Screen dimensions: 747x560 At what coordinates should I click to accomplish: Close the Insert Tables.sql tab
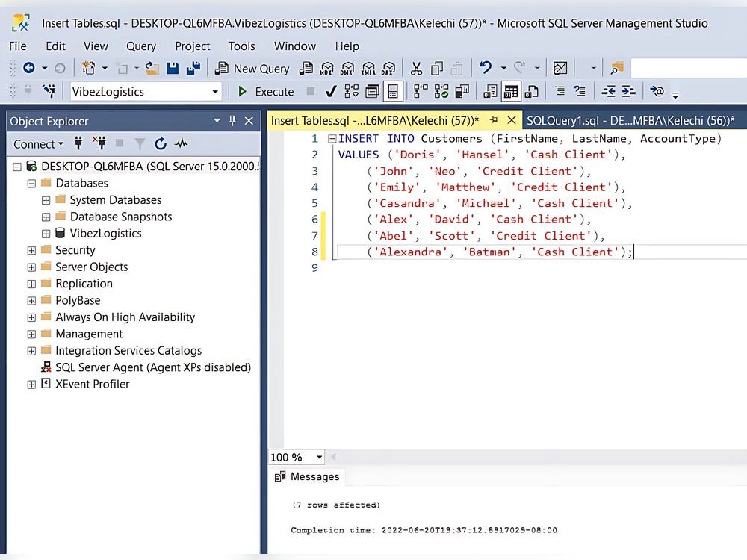[511, 120]
